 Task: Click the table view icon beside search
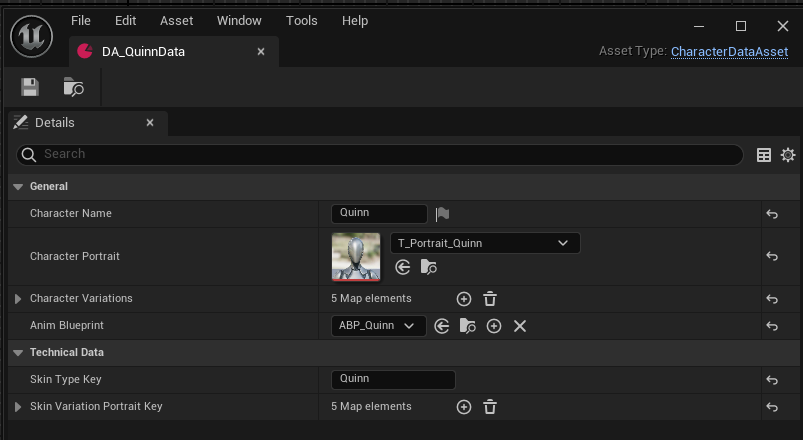[764, 155]
